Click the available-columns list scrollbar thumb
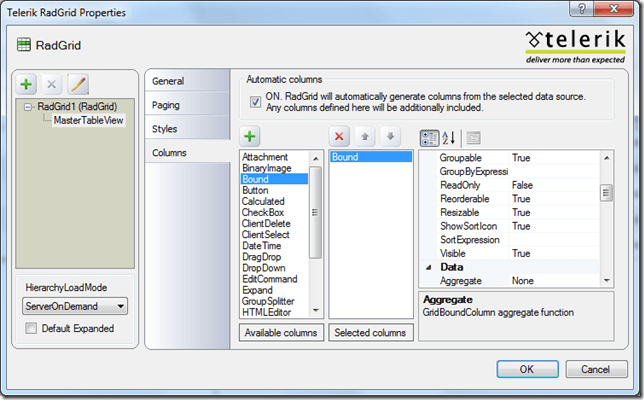The height and width of the screenshot is (400, 644). [315, 212]
